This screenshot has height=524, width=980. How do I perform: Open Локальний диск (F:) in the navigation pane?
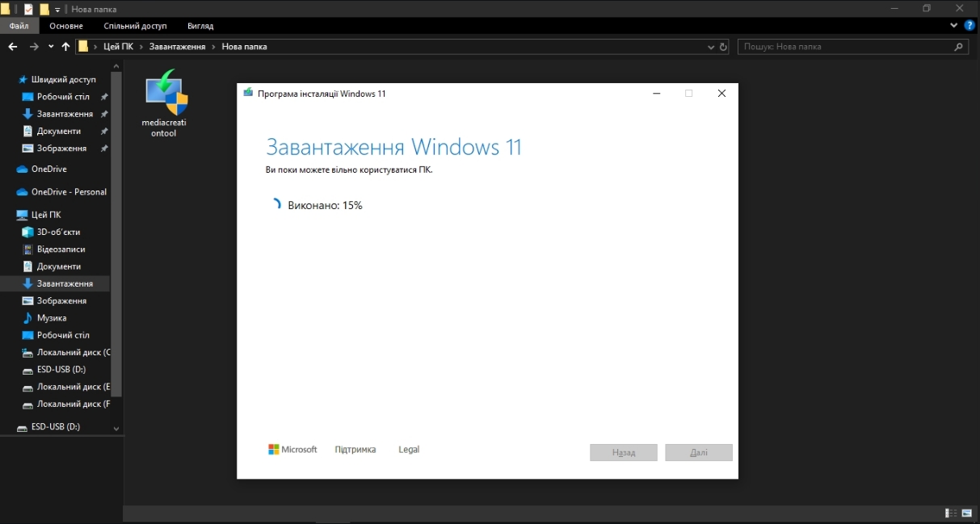click(74, 404)
